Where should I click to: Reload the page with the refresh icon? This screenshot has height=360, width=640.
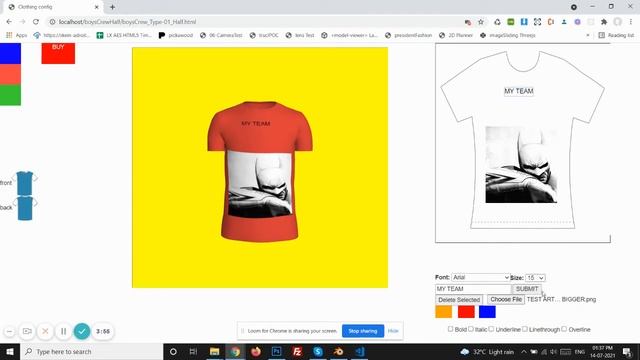pos(36,22)
